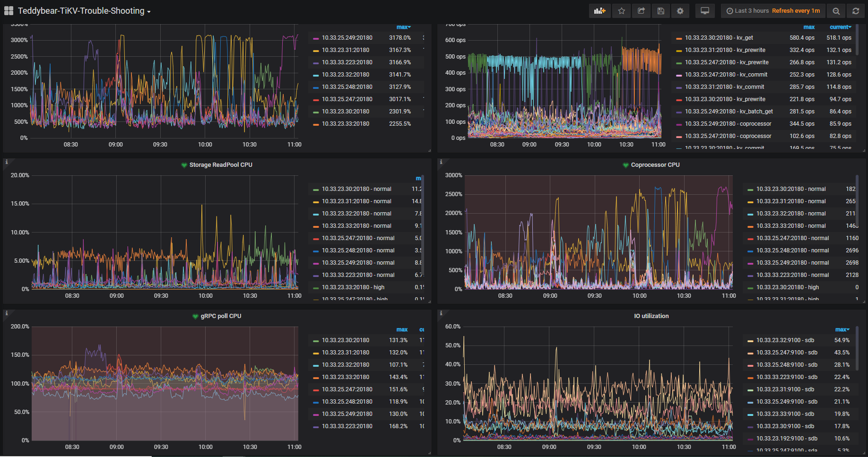
Task: Click the gRPC poll CPU panel title
Action: pyautogui.click(x=220, y=316)
